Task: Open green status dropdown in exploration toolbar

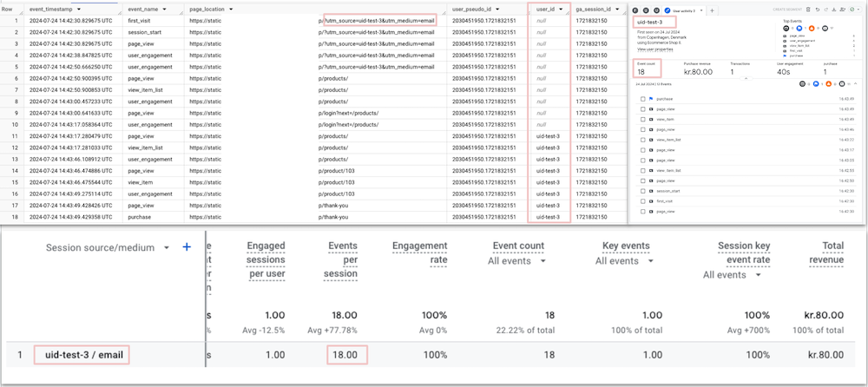Action: coord(855,10)
